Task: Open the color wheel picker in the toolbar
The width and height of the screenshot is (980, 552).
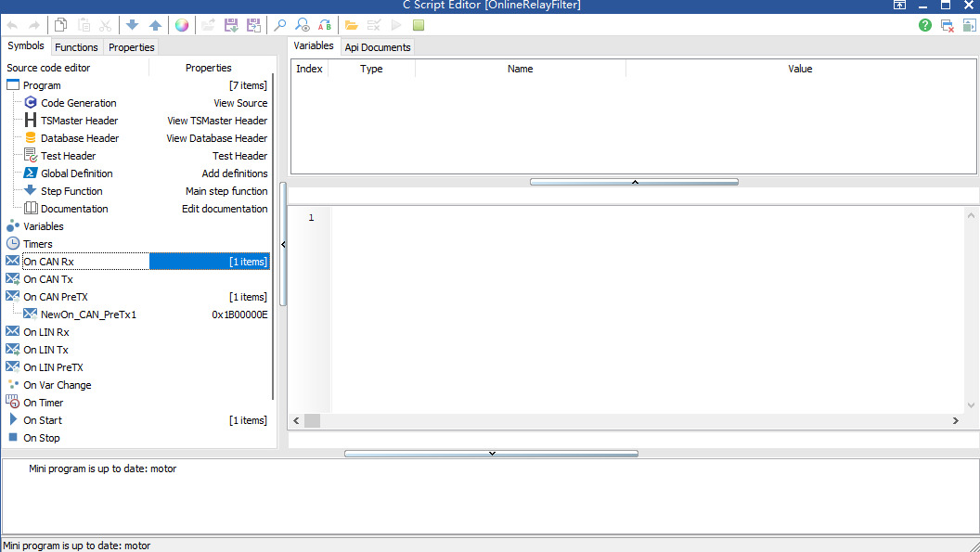Action: (x=181, y=25)
